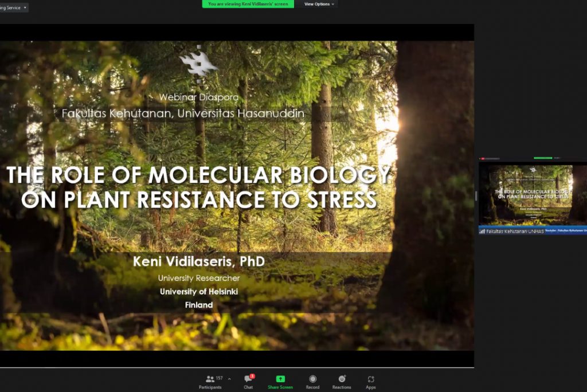Image resolution: width=587 pixels, height=392 pixels.
Task: Toggle meeting recording with the Record control
Action: click(x=313, y=378)
